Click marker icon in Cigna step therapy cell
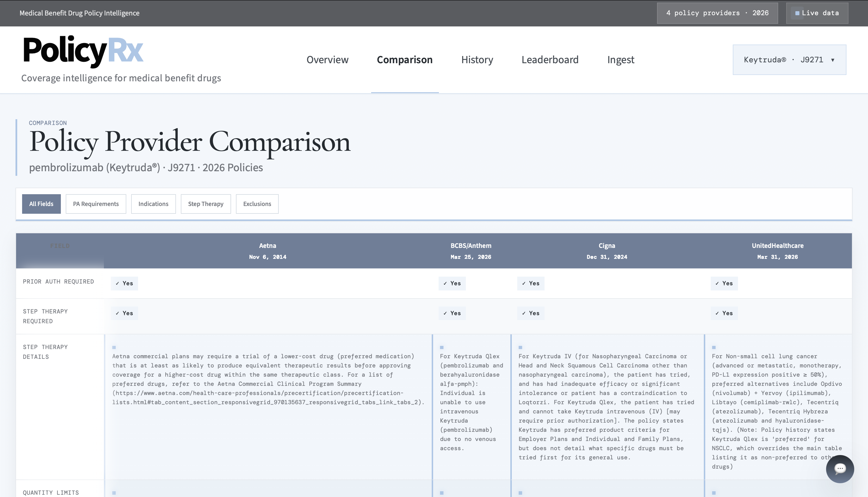The width and height of the screenshot is (868, 497). [x=520, y=348]
